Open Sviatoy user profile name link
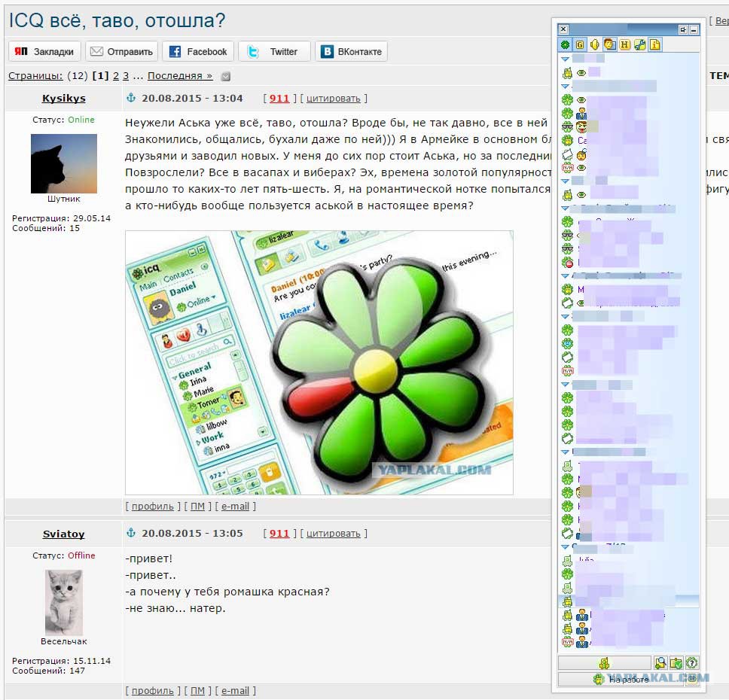The height and width of the screenshot is (700, 729). click(x=64, y=534)
